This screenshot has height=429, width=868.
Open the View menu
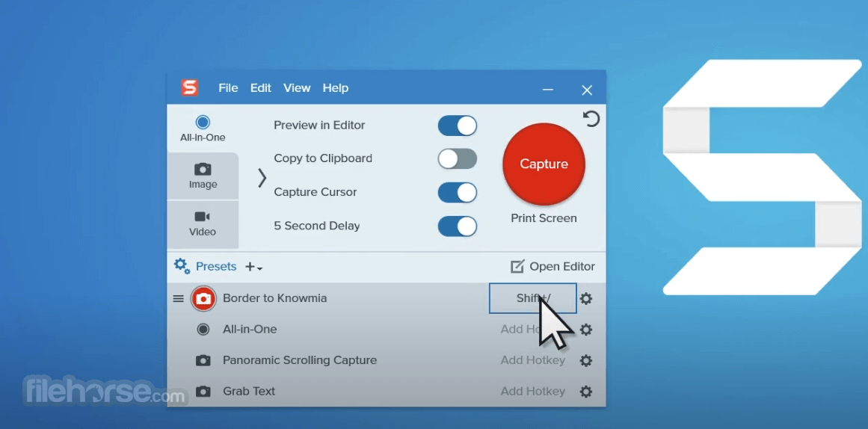coord(297,88)
